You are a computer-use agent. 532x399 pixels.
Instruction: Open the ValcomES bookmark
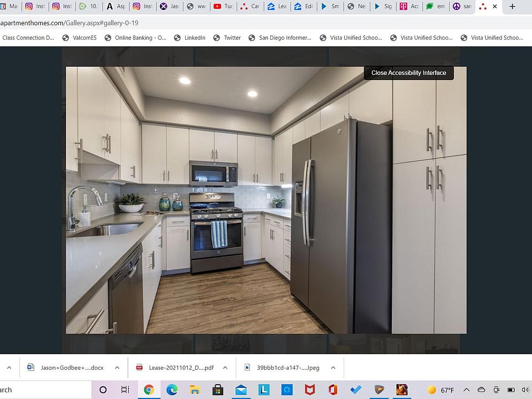[x=80, y=38]
